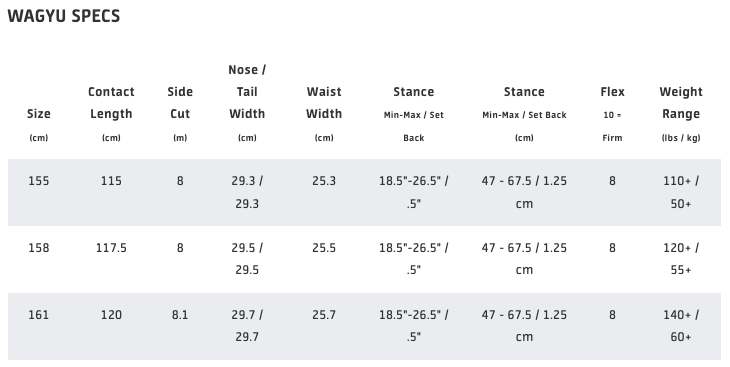This screenshot has width=730, height=367.
Task: Click the 161 size cell
Action: coord(39,315)
